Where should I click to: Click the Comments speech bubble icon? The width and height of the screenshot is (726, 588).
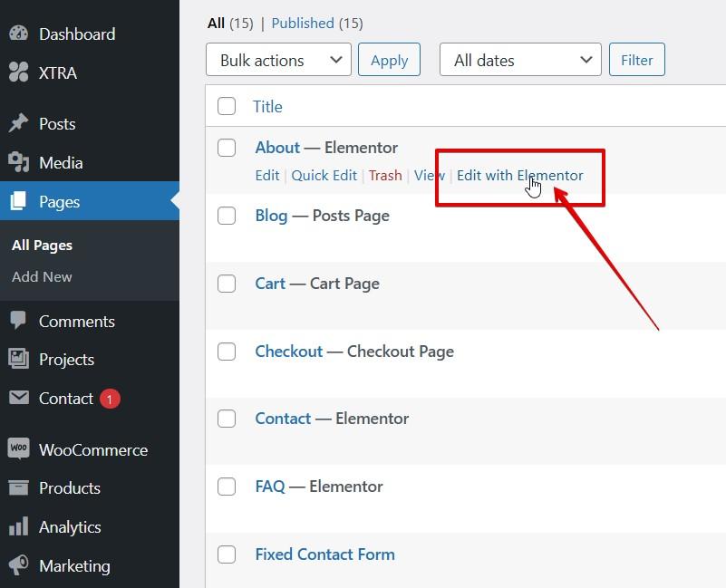click(19, 322)
